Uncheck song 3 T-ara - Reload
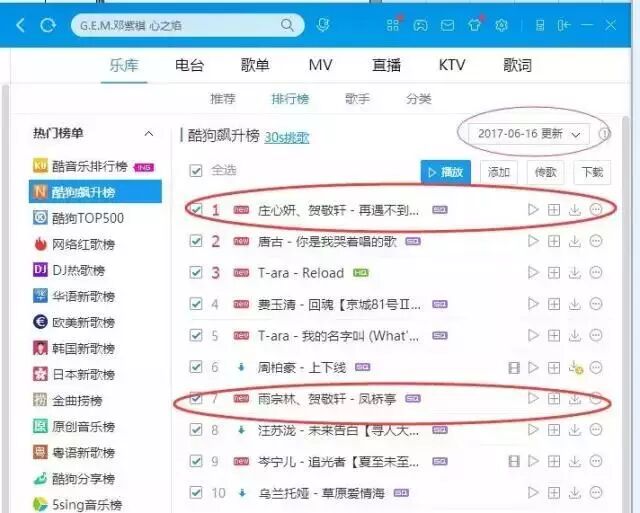640x513 pixels. [x=196, y=272]
